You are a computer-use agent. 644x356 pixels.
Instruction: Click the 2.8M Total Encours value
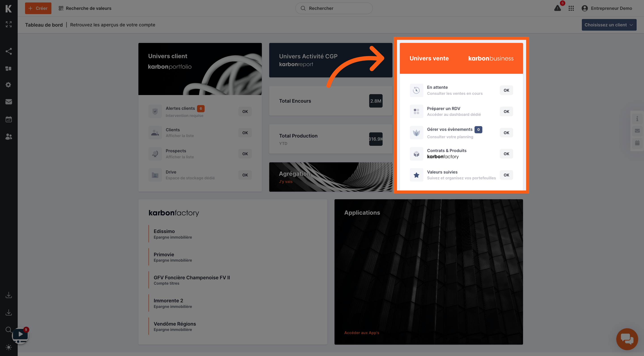375,101
